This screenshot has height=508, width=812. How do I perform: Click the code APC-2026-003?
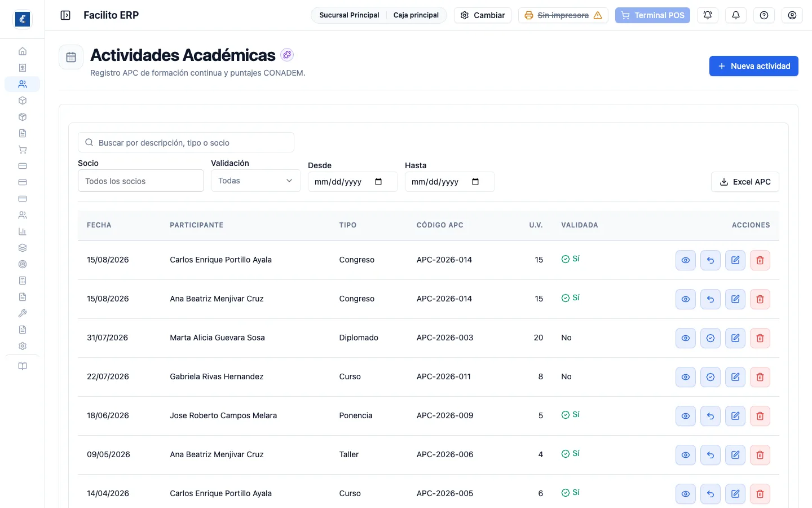coord(445,338)
